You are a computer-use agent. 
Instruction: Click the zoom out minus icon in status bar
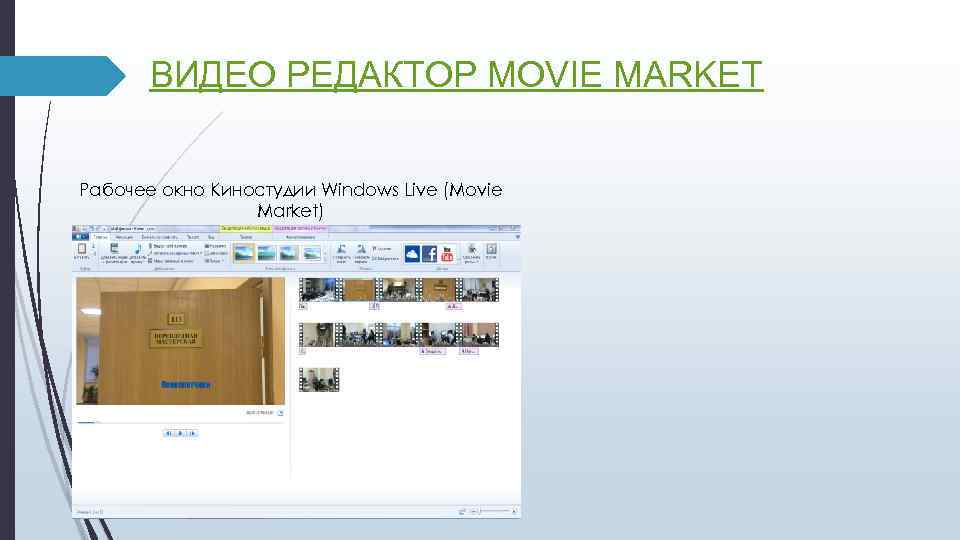tap(474, 511)
